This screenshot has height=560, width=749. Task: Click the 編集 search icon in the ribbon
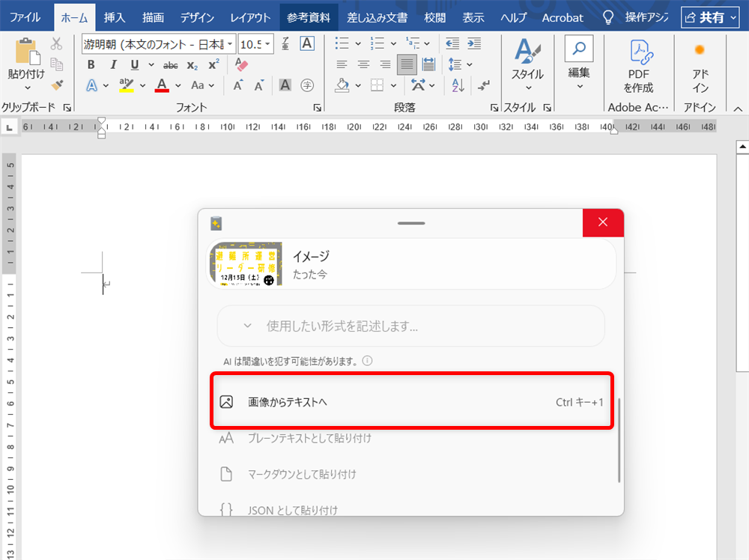tap(578, 47)
